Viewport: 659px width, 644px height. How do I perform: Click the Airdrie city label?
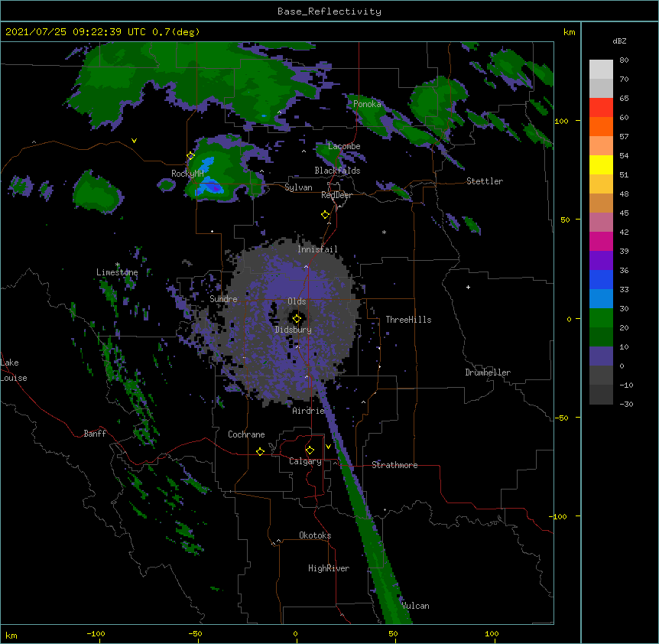pyautogui.click(x=308, y=411)
